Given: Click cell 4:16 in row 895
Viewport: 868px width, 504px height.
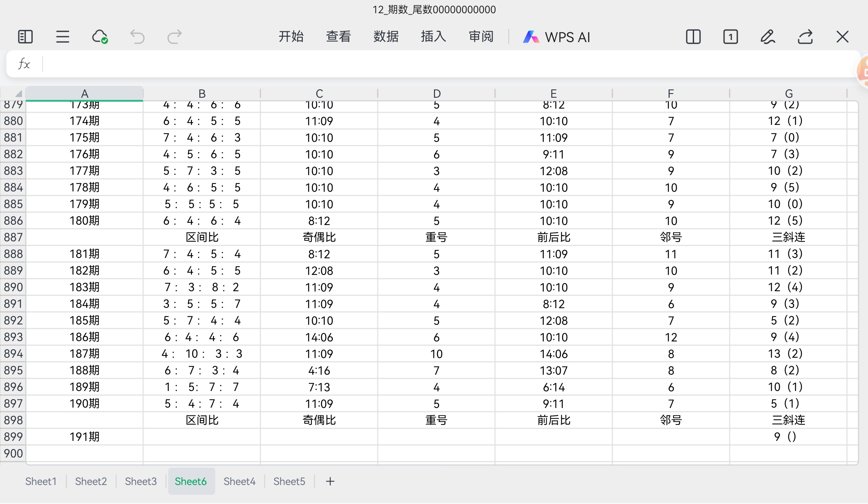Looking at the screenshot, I should click(x=319, y=371).
